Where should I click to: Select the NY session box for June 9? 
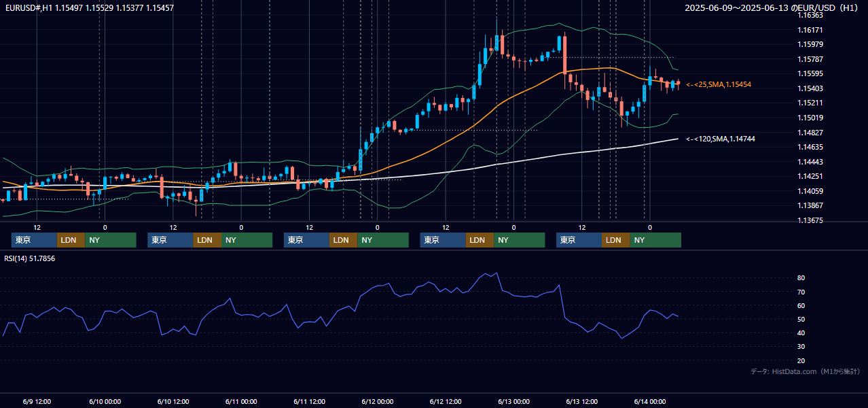pyautogui.click(x=110, y=240)
